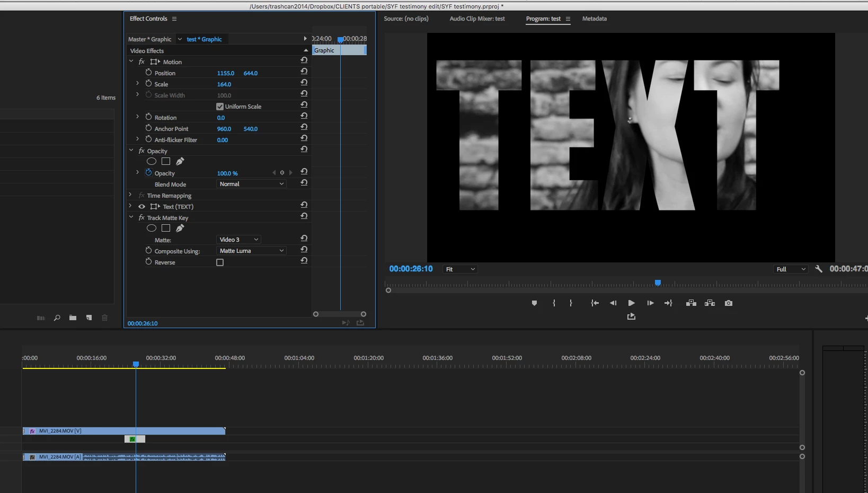Reset the Blend Mode parameter
The image size is (868, 493).
click(x=304, y=182)
